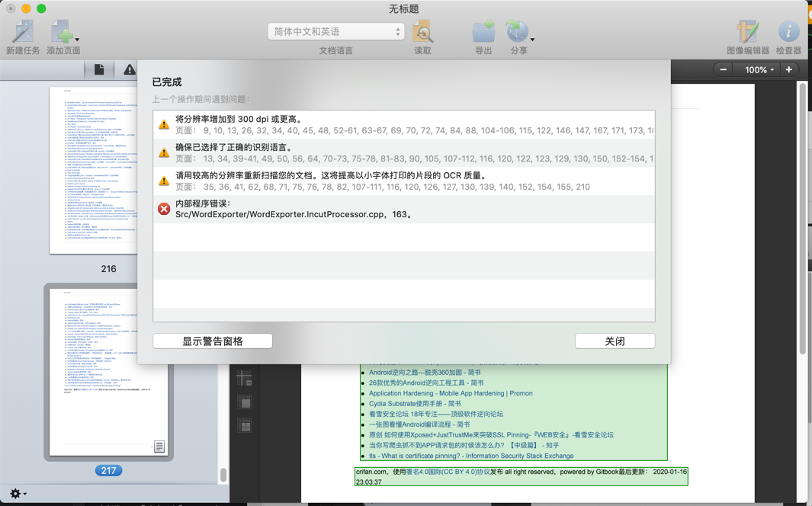
Task: Click the 看雪安全论坛 18年专注 link
Action: pyautogui.click(x=436, y=414)
